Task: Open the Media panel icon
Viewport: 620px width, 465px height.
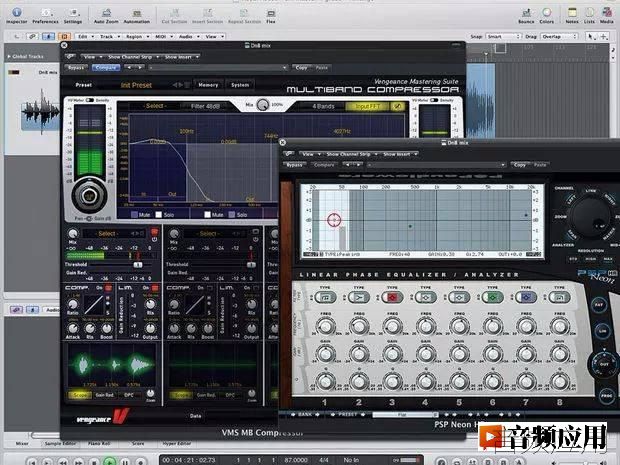Action: 607,13
